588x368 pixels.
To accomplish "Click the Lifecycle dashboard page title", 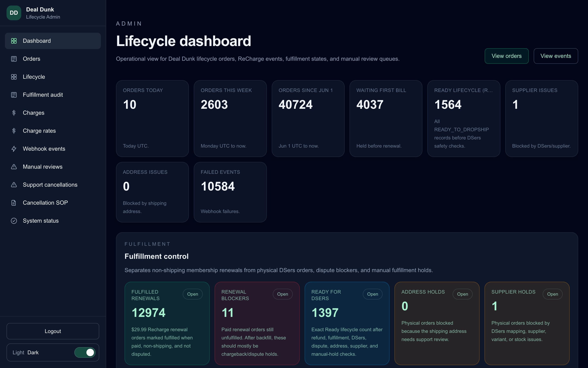I will click(x=184, y=41).
